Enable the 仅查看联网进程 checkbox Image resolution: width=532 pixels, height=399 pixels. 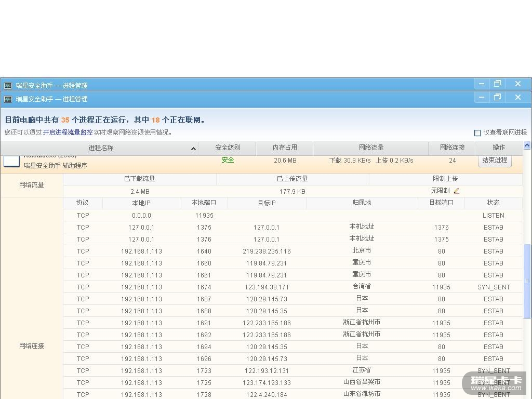point(477,132)
